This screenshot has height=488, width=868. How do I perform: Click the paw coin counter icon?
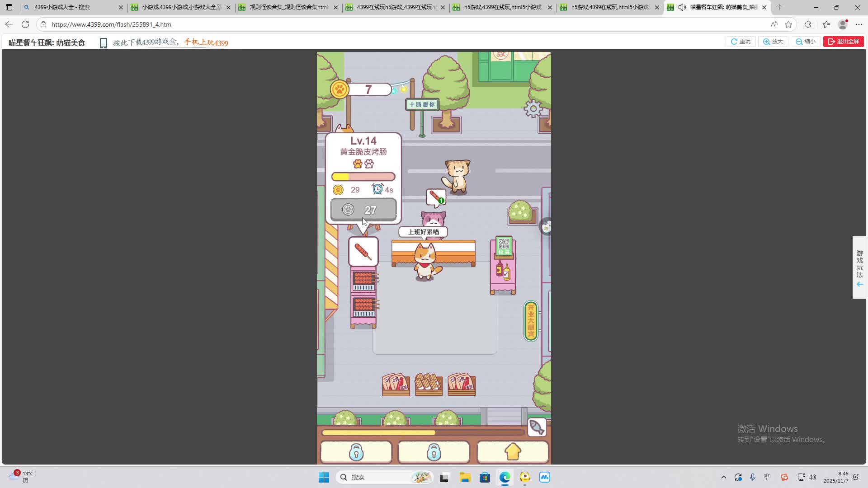339,89
